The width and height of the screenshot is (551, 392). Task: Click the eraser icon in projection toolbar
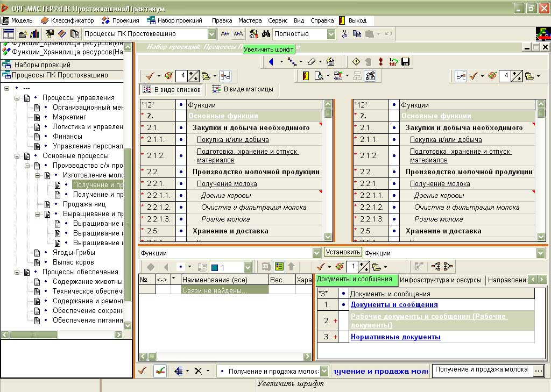312,62
